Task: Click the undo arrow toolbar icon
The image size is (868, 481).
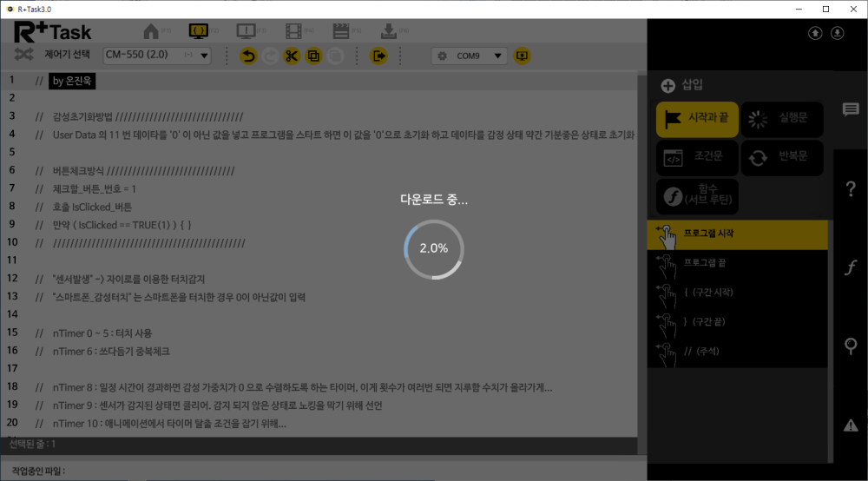Action: point(248,56)
